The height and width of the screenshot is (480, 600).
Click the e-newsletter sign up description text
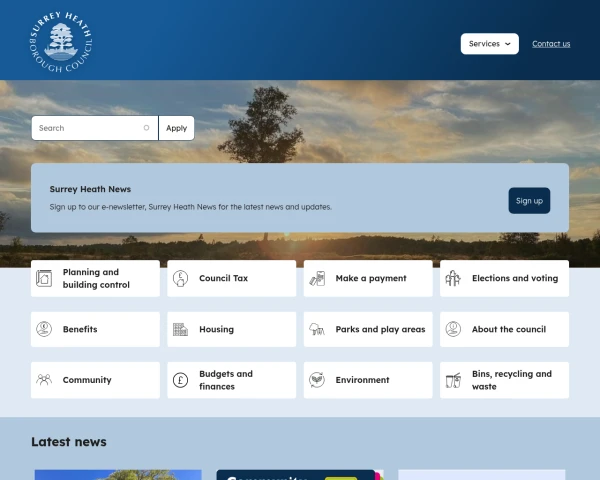(x=191, y=207)
